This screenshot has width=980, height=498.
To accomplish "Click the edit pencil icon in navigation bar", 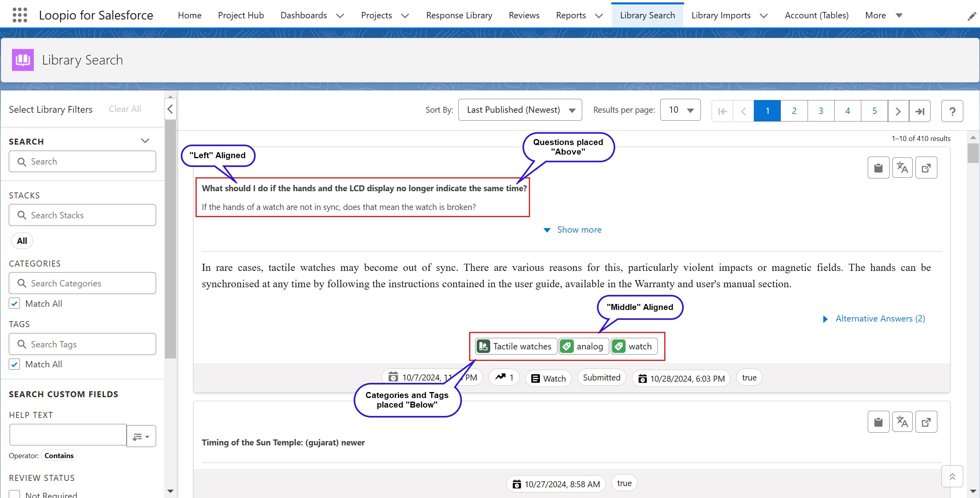I will coord(971,16).
